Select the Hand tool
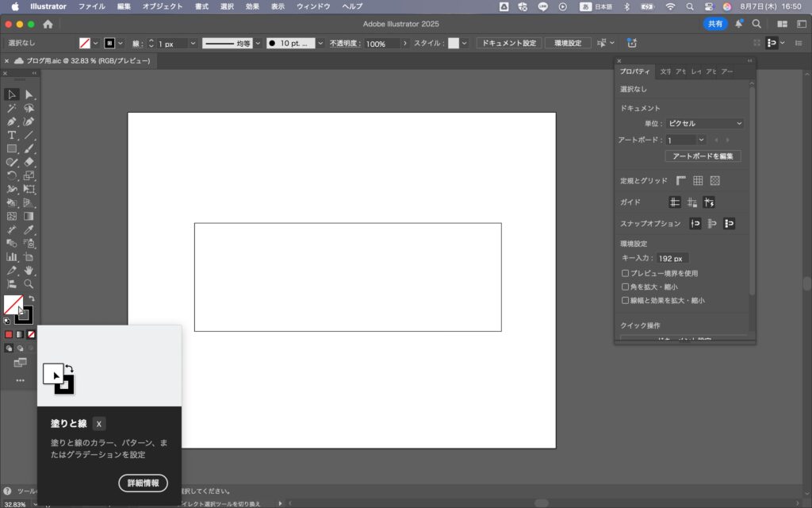The image size is (812, 508). coord(29,270)
